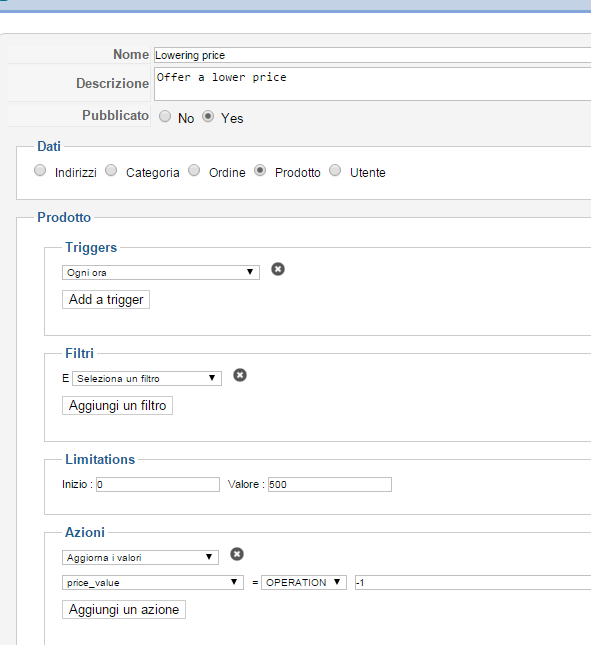591x645 pixels.
Task: Remove the Ogni ora trigger row
Action: pos(278,269)
